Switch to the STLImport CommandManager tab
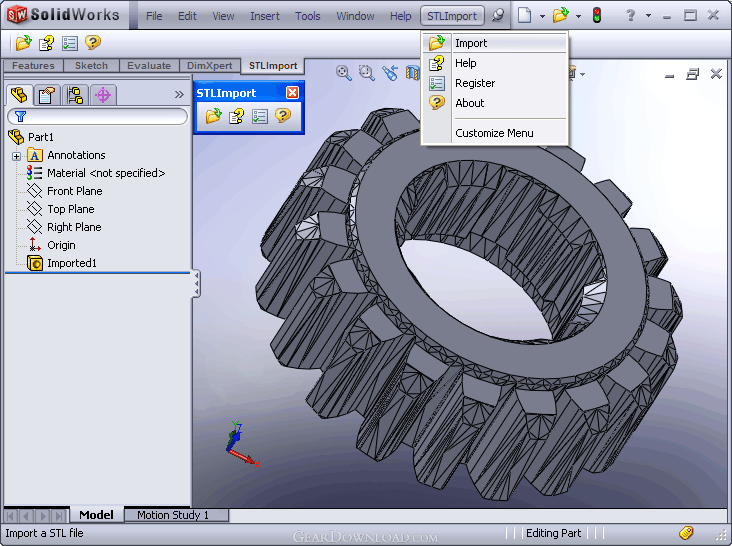The image size is (732, 546). point(273,66)
